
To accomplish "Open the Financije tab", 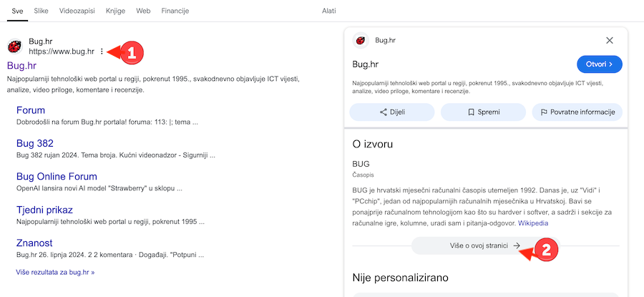I will (175, 11).
